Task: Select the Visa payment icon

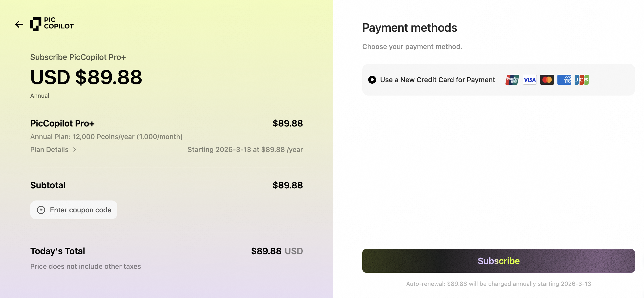Action: 529,79
